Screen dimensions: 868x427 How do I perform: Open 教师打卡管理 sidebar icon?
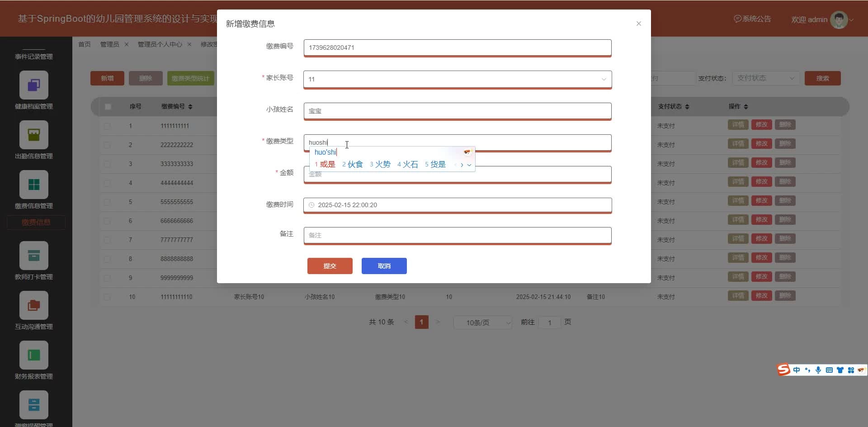click(x=34, y=255)
